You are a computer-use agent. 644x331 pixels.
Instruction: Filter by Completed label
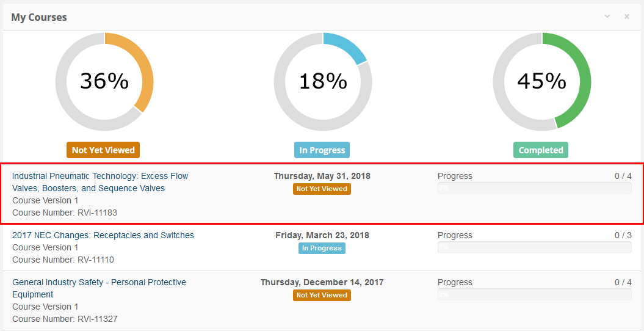[x=541, y=150]
